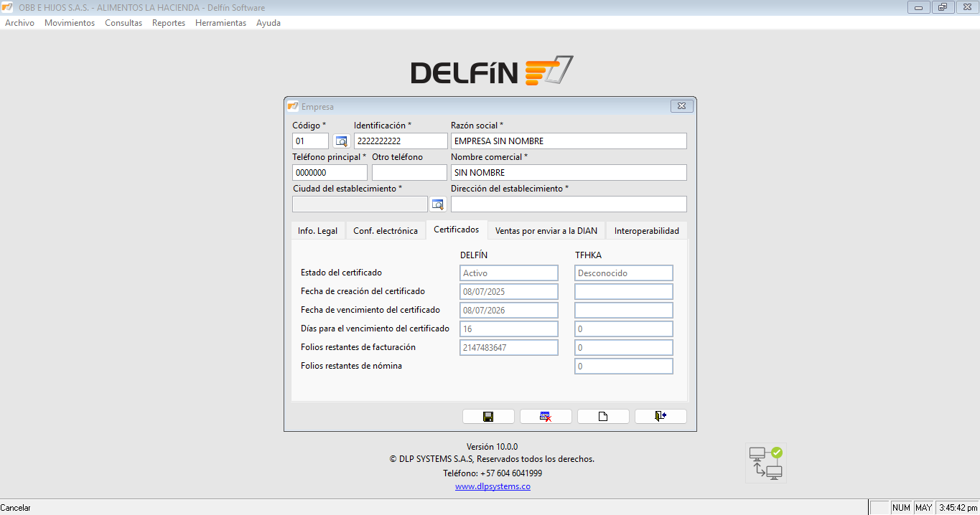Restore down the main window

point(942,8)
